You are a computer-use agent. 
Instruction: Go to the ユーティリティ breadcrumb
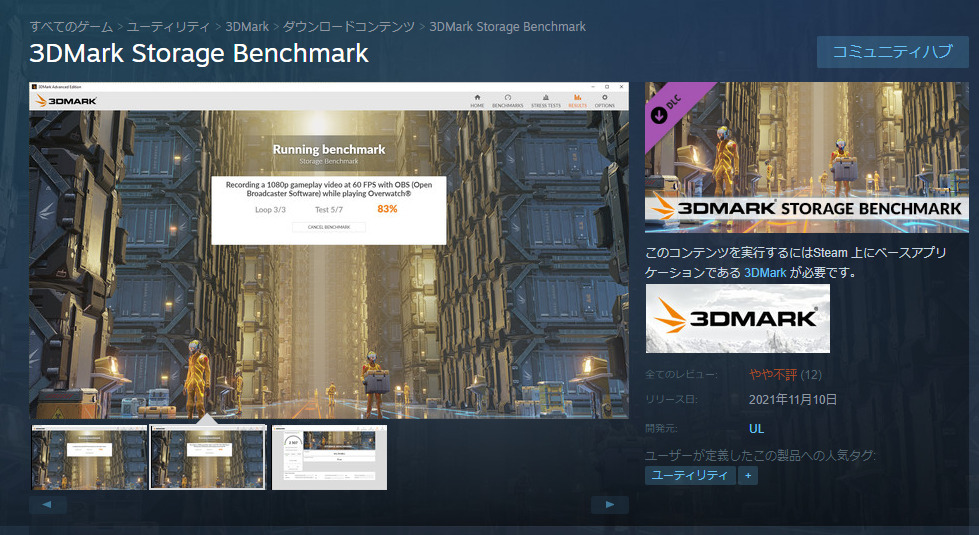[x=169, y=27]
